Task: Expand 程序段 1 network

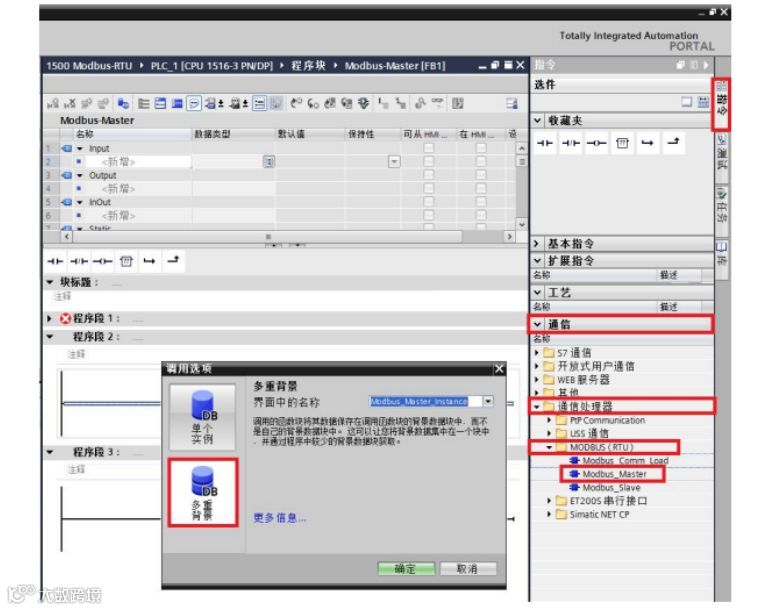Action: [49, 319]
